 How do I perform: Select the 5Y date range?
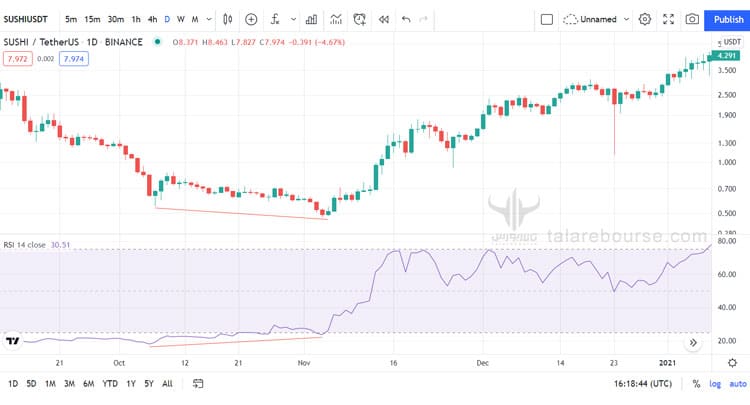click(149, 383)
